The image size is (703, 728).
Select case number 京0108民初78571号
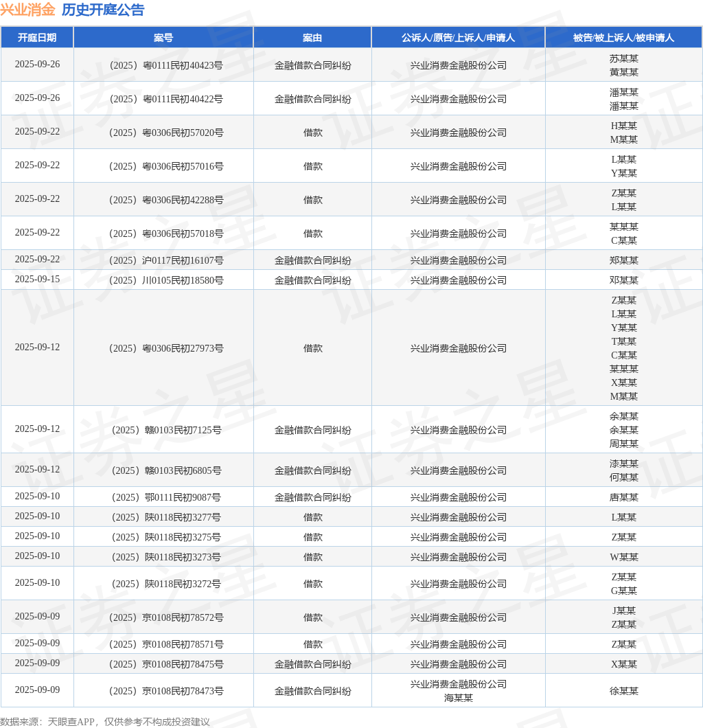tap(166, 644)
